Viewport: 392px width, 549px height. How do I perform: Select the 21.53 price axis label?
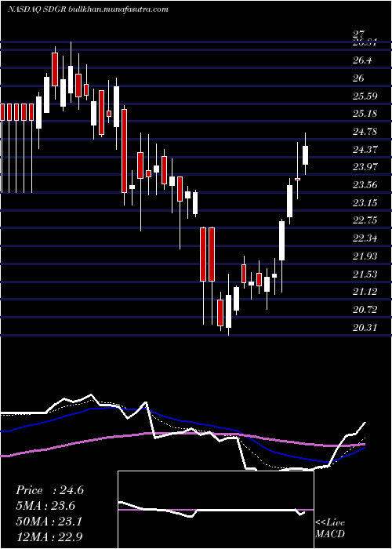pos(365,274)
